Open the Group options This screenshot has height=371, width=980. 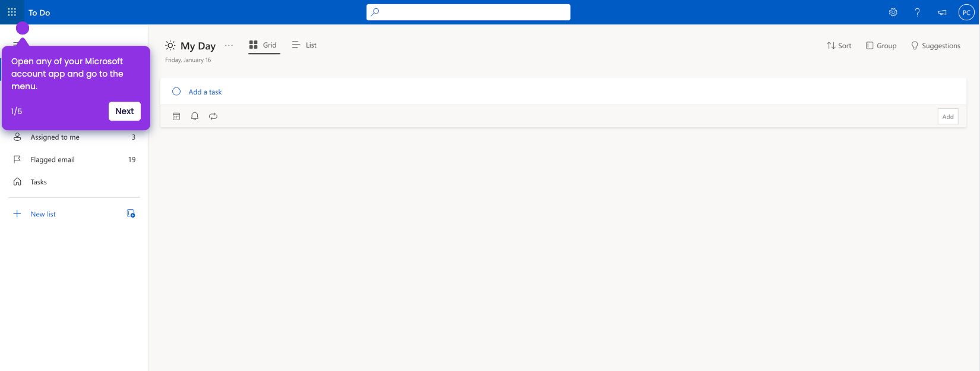coord(881,46)
